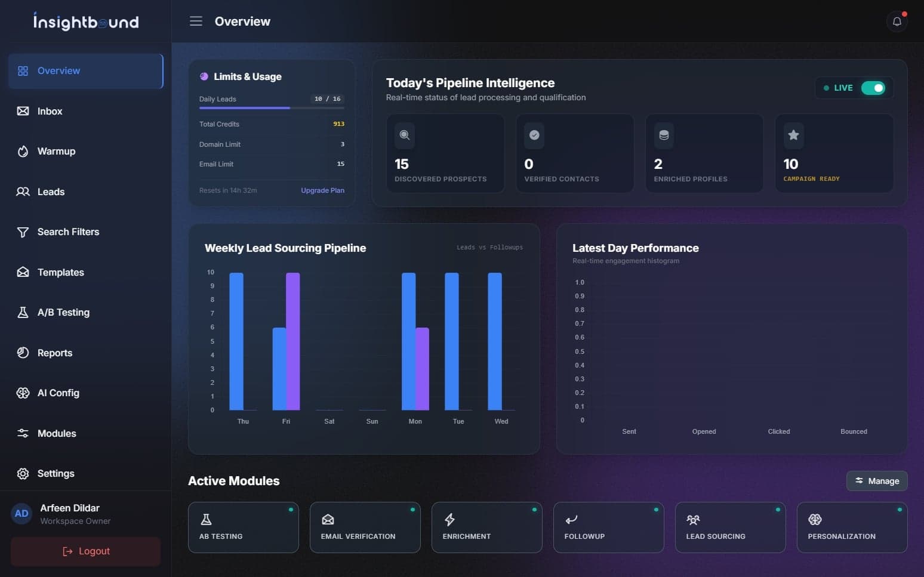Image resolution: width=924 pixels, height=577 pixels.
Task: Click the Leads vs Followups chart legend
Action: coord(489,248)
